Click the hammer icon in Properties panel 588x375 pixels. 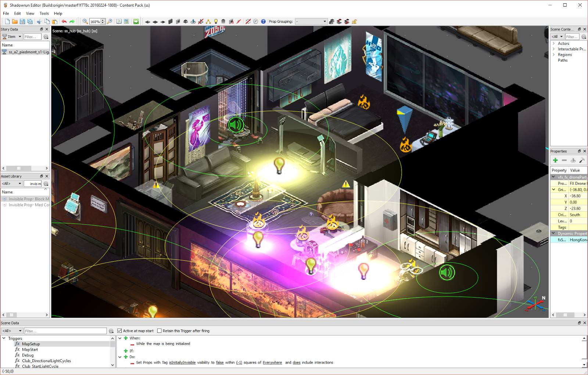coord(582,160)
